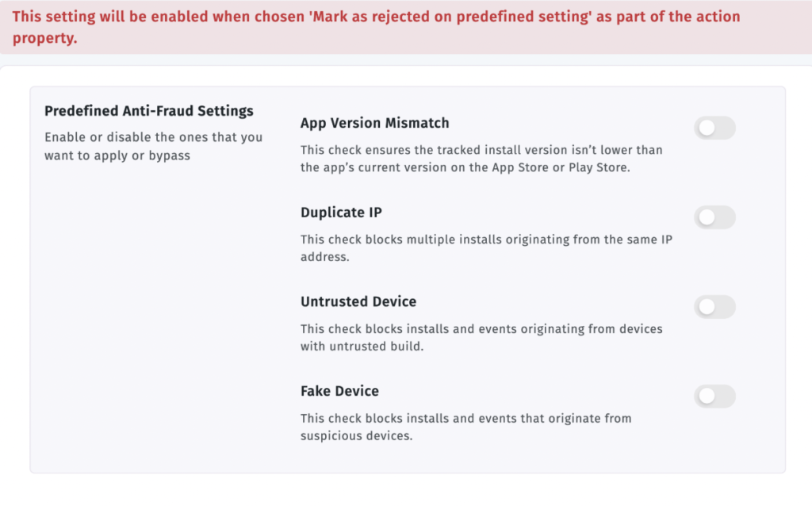Click 'suspicious devices.' in Fake Device description
812x506 pixels.
pos(357,436)
